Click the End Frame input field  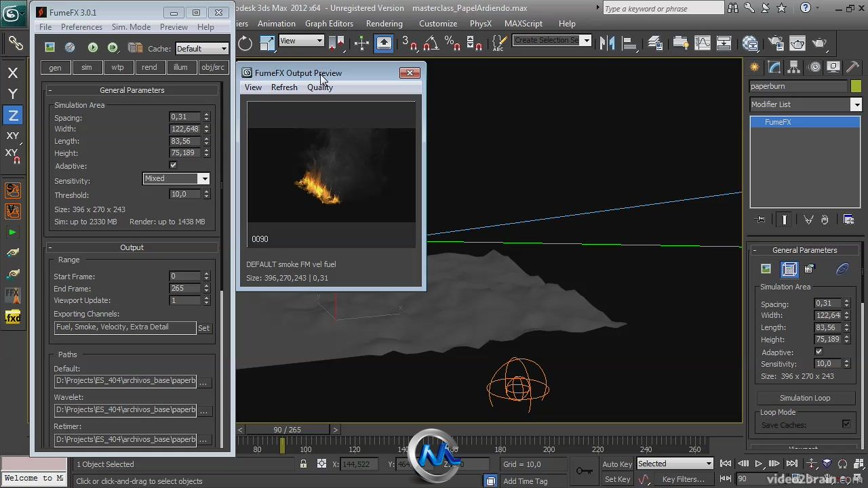[184, 288]
